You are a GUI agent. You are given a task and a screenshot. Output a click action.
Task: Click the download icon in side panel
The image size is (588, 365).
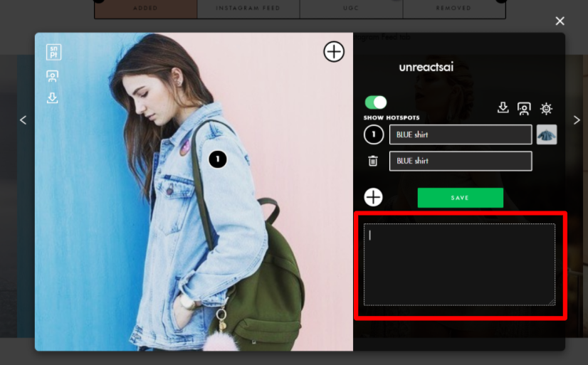tap(503, 108)
